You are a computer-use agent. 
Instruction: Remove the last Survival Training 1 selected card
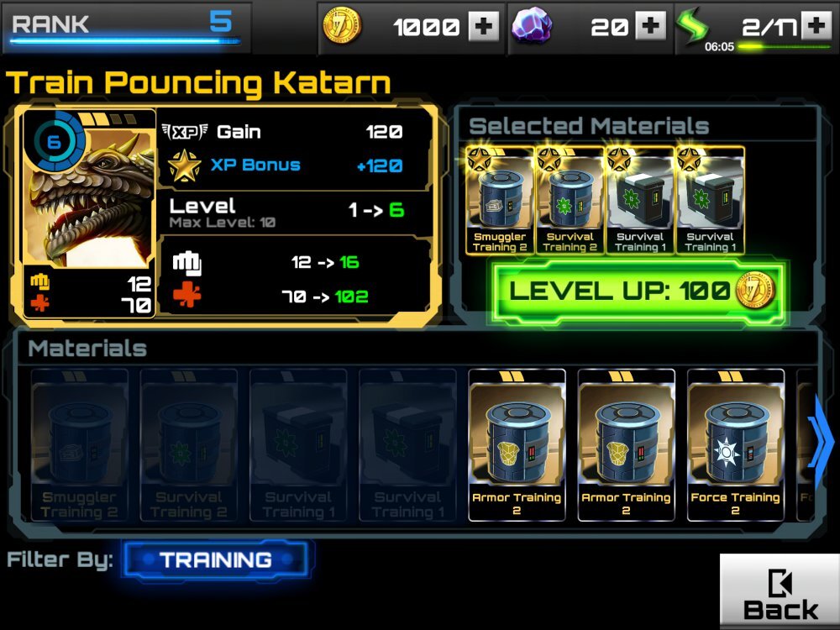[x=711, y=201]
